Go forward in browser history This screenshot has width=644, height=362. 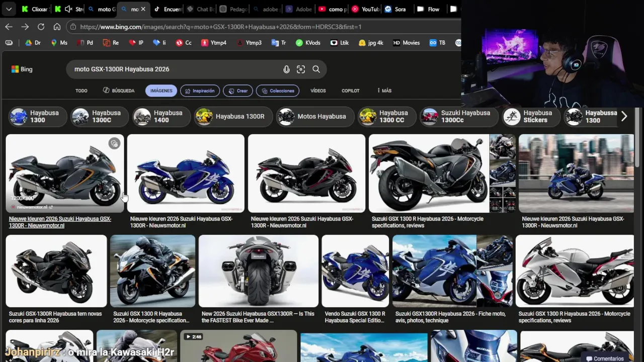point(25,27)
